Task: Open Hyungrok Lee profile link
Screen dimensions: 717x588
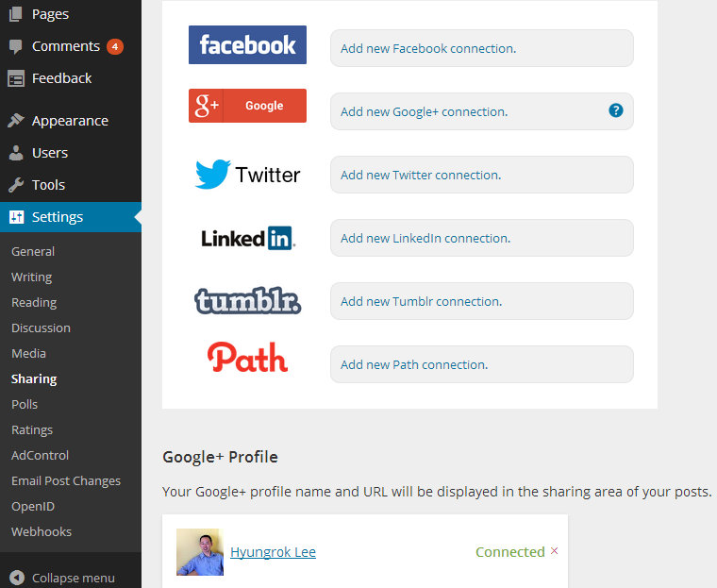Action: 273,552
